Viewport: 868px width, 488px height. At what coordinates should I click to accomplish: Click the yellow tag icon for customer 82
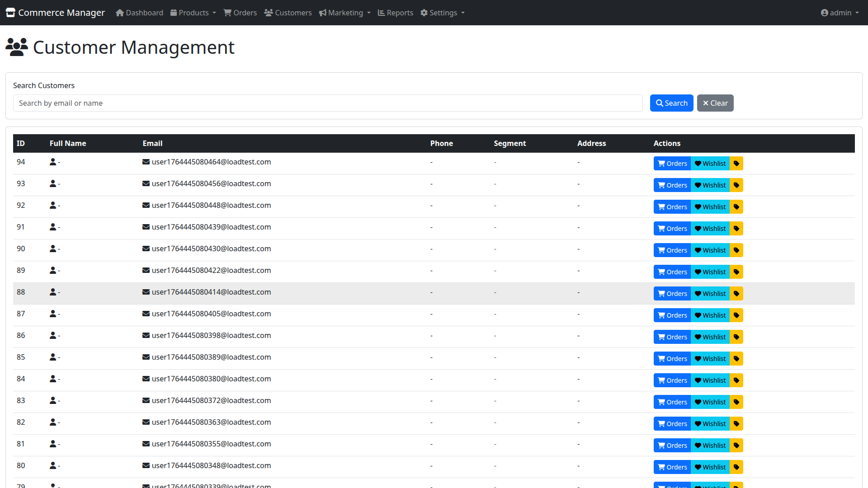pos(736,424)
